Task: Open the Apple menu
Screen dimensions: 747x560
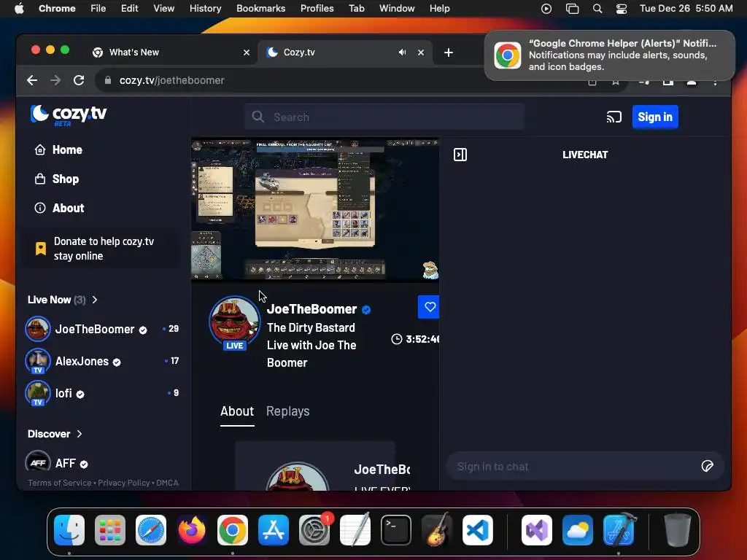Action: 19,9
